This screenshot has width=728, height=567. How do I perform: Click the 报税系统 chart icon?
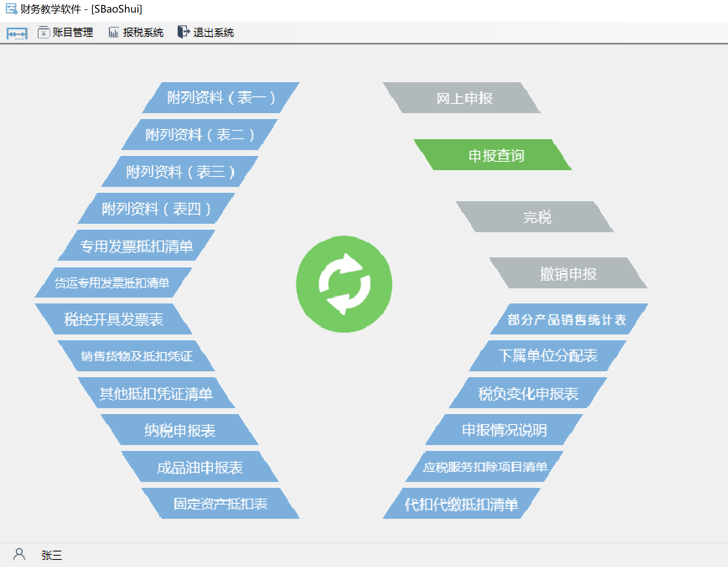click(x=114, y=32)
